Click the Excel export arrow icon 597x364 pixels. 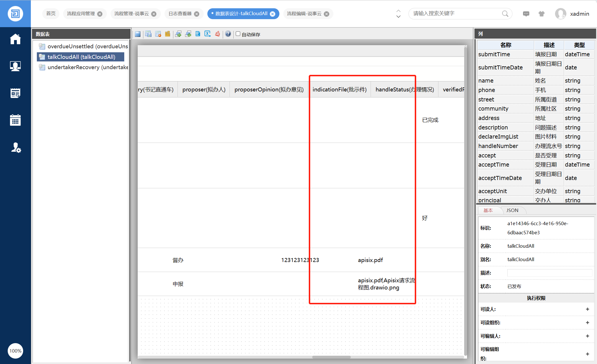click(207, 34)
